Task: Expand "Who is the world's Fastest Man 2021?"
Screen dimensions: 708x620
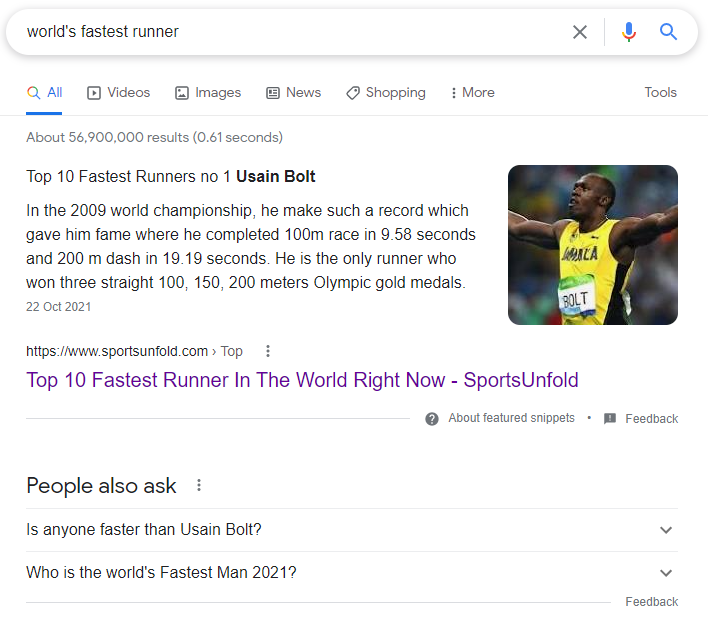Action: (666, 573)
